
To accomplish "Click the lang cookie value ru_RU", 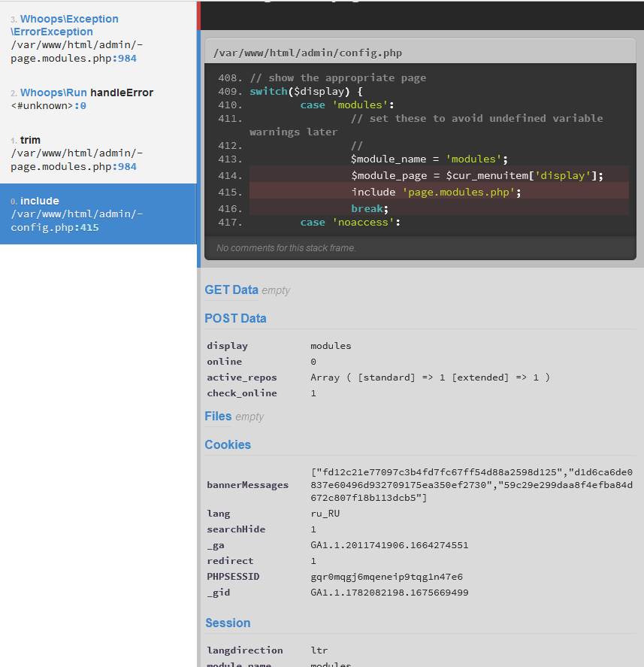I will (x=325, y=513).
